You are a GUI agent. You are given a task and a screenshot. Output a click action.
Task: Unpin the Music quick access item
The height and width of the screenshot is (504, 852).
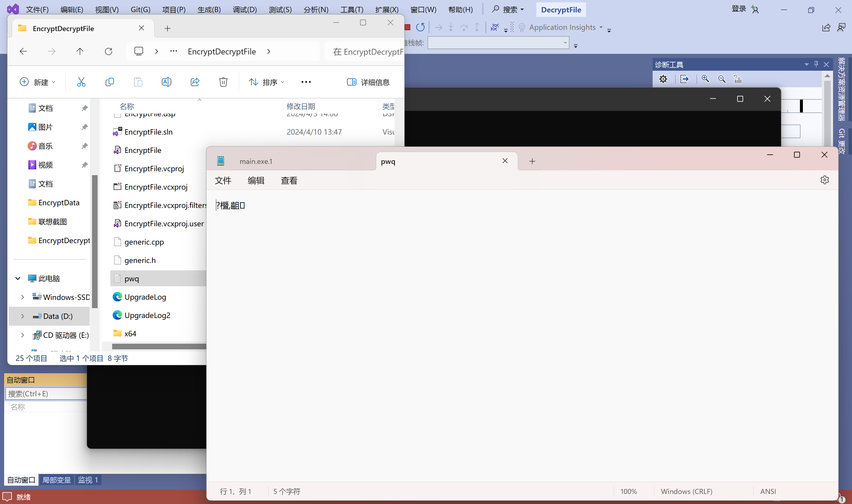pyautogui.click(x=85, y=146)
